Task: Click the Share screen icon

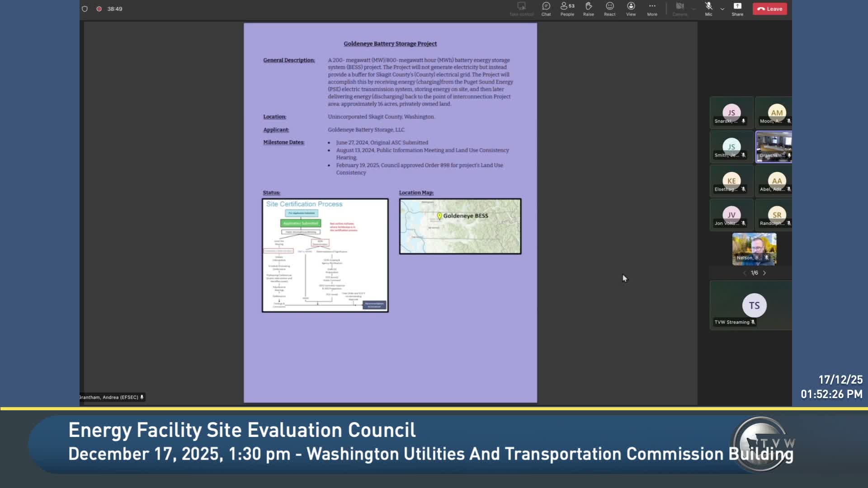Action: coord(737,9)
